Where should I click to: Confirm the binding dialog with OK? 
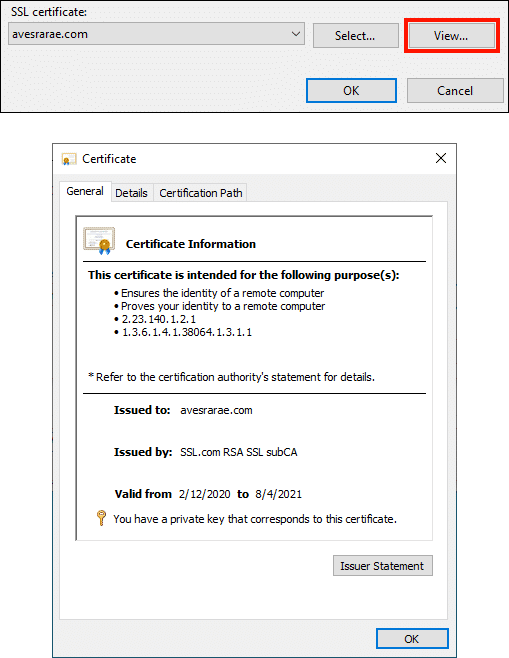click(x=351, y=91)
